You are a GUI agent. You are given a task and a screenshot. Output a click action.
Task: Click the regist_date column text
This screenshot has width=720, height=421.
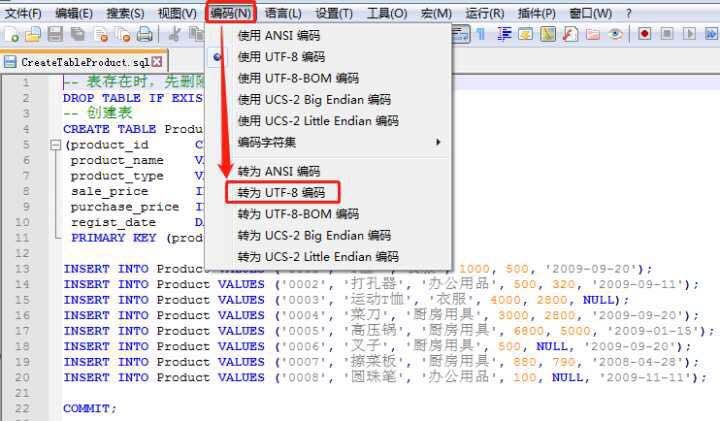(113, 222)
